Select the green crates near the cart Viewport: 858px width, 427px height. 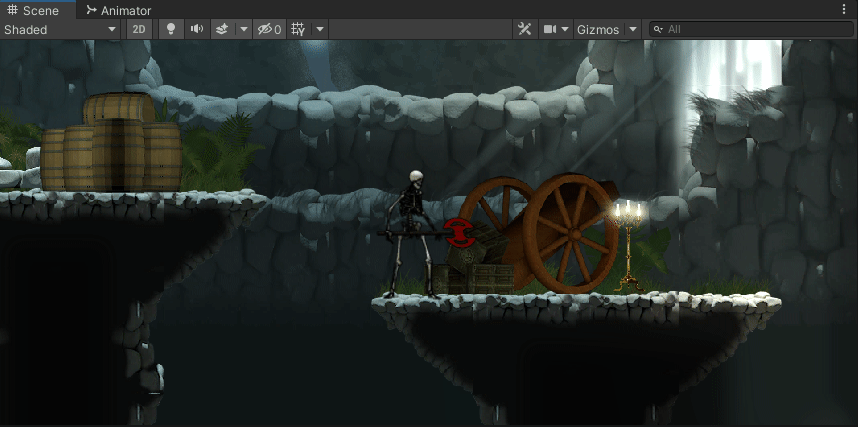475,258
